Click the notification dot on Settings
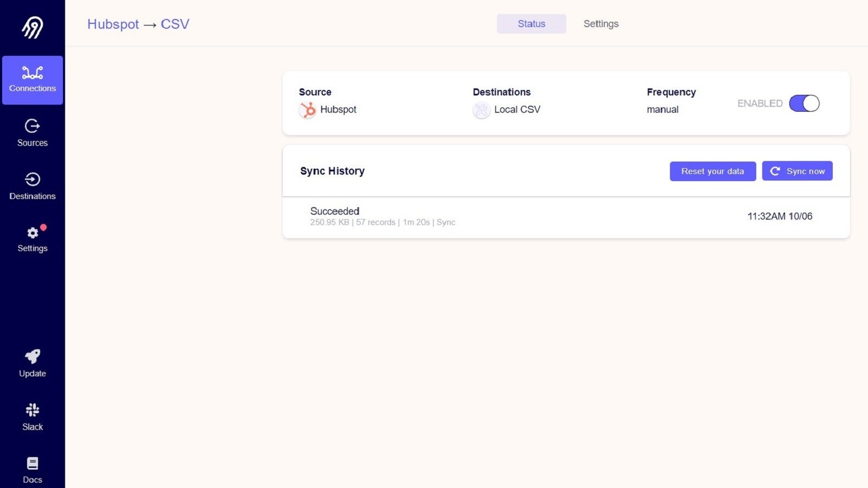 click(44, 227)
